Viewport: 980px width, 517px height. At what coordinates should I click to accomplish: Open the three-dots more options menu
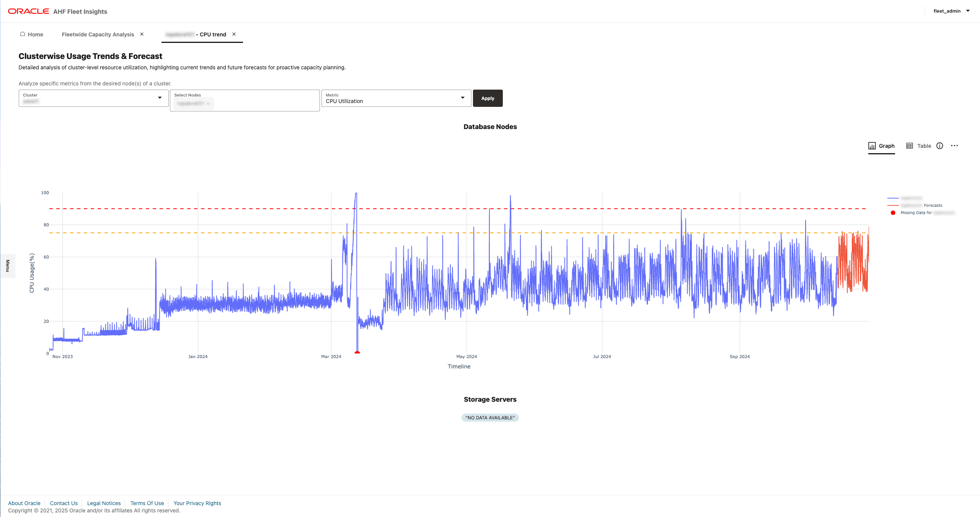(954, 146)
